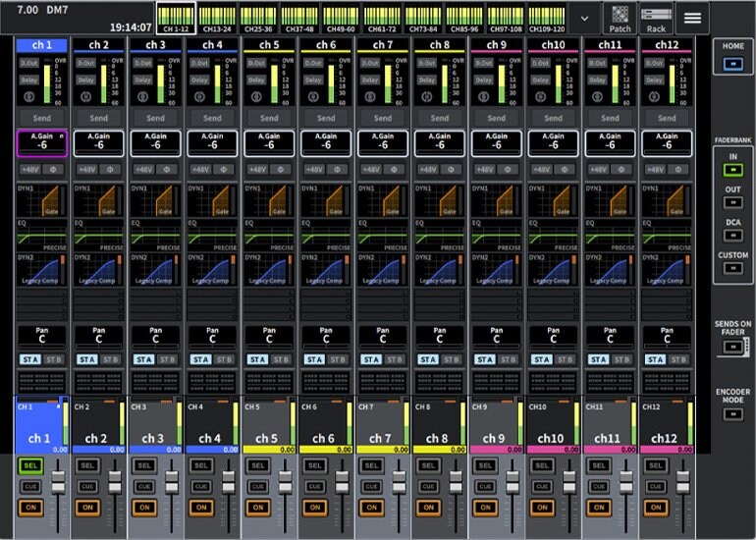The image size is (756, 540).
Task: Select the ch 1 name header
Action: tap(42, 45)
